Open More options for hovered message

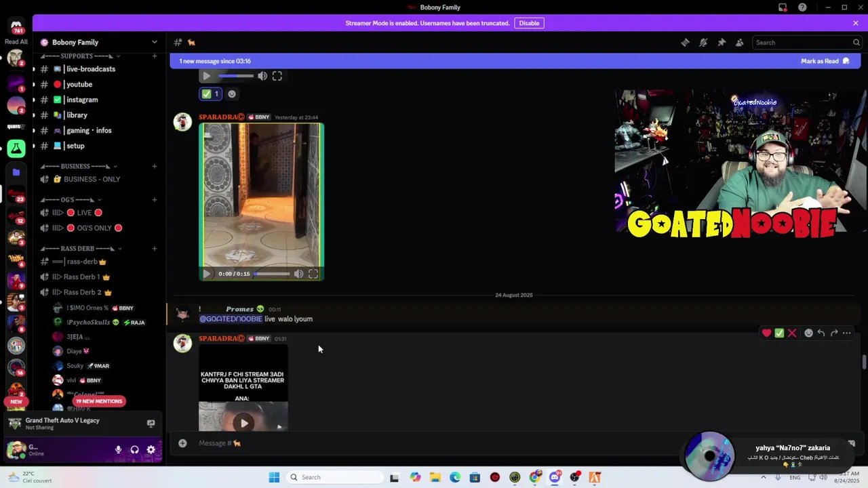[x=847, y=333]
